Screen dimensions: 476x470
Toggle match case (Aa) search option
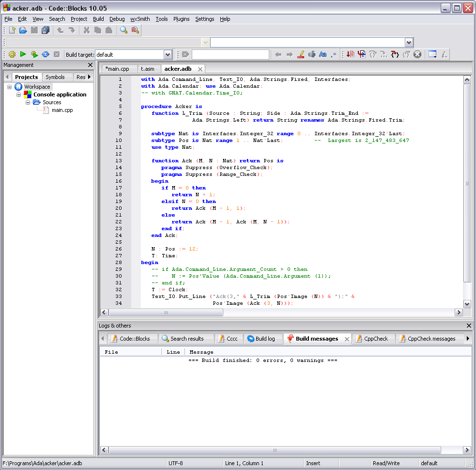[x=322, y=55]
